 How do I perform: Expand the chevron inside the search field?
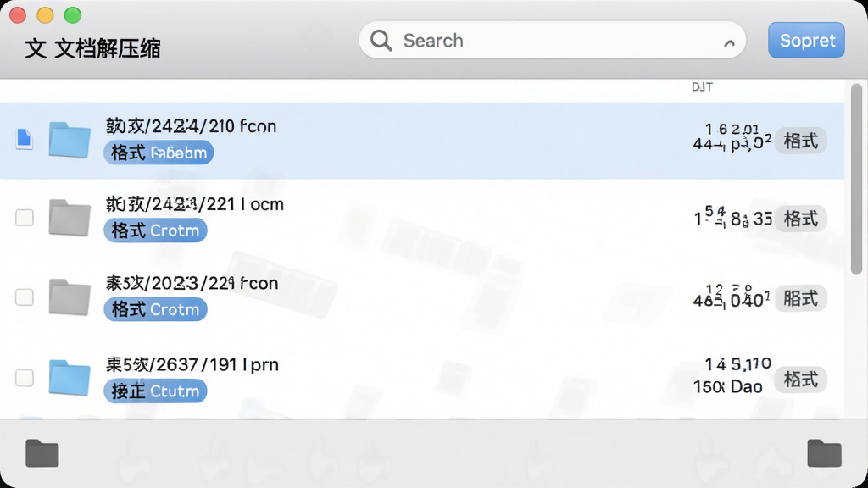click(729, 42)
